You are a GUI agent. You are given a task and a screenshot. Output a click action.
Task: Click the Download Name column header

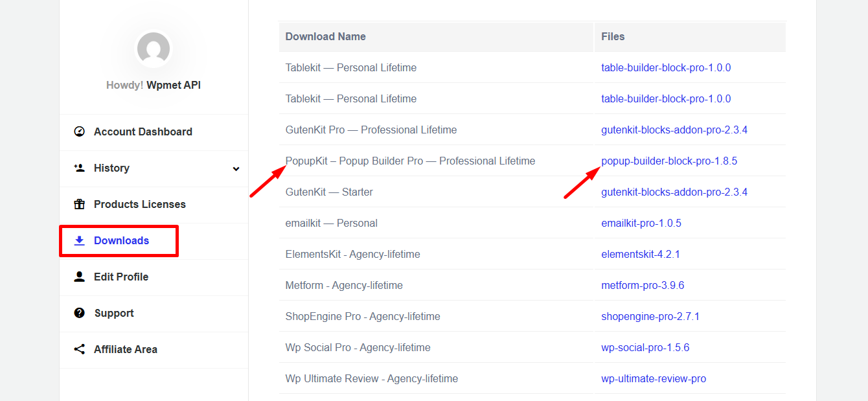[325, 36]
